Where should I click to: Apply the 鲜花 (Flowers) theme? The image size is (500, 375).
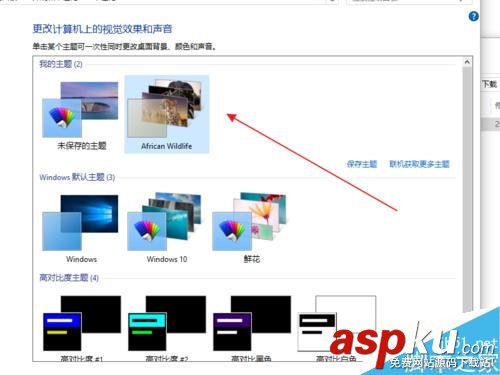click(250, 221)
